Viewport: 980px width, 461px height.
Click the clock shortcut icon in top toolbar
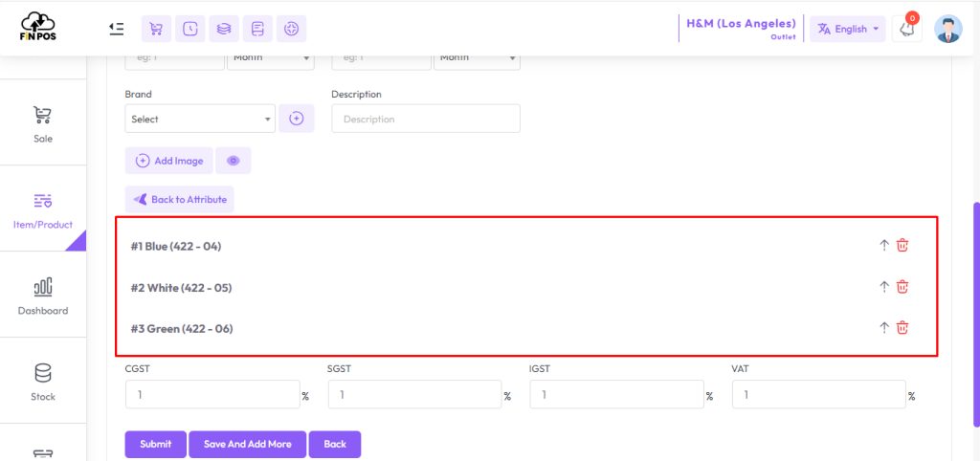point(190,29)
